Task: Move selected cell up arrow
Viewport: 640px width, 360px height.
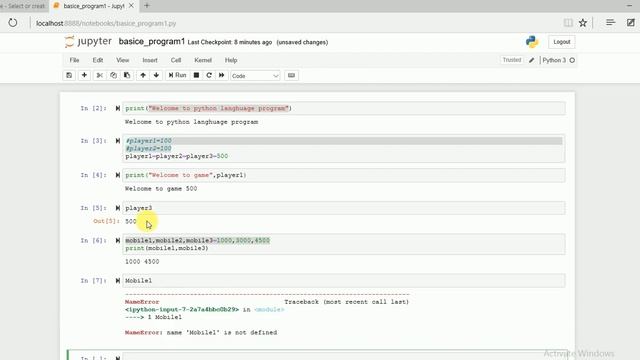Action: click(x=143, y=76)
